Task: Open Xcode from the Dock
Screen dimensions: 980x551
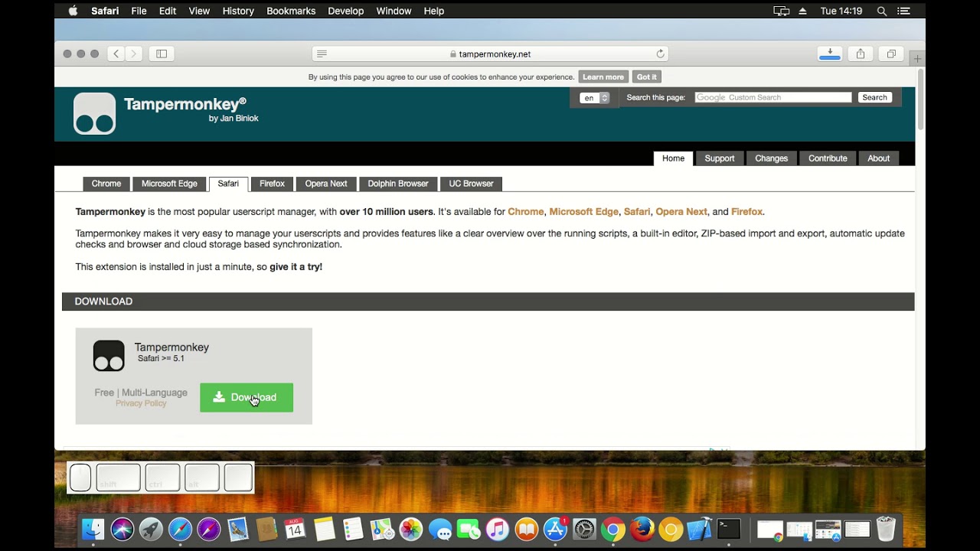Action: (x=699, y=529)
